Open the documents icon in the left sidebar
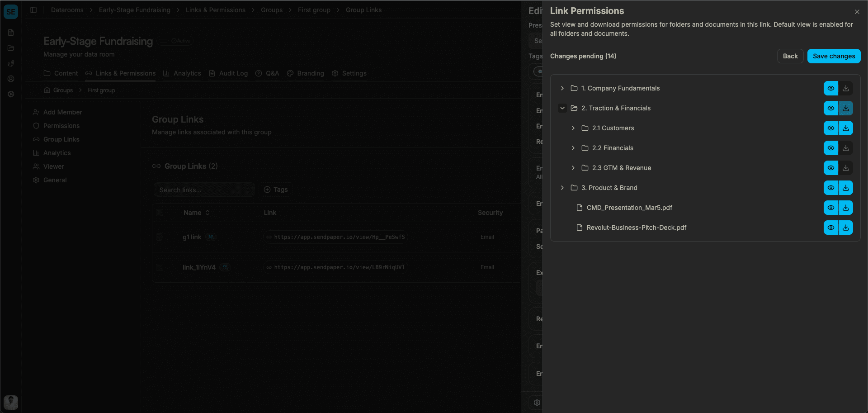Viewport: 868px width, 413px height. point(11,33)
